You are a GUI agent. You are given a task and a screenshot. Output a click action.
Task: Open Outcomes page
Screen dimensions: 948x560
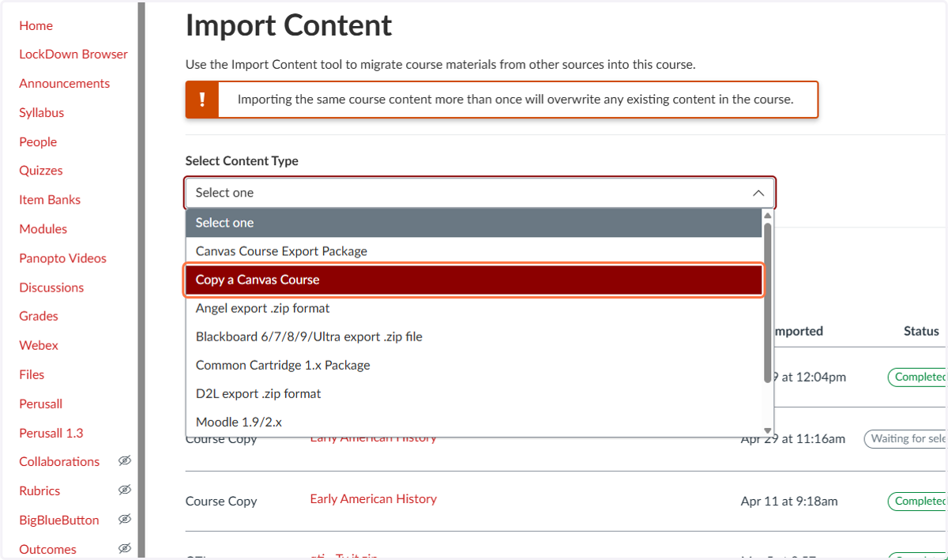pos(47,549)
